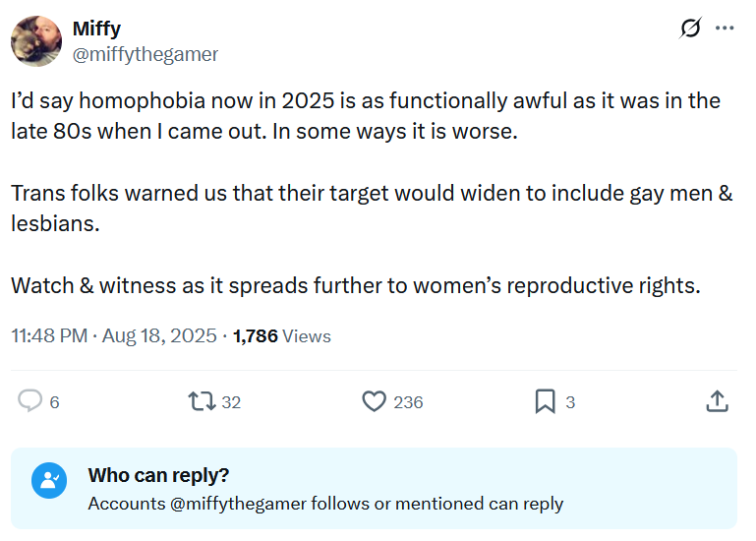756x541 pixels.
Task: Click the reply count 6
Action: pos(54,402)
